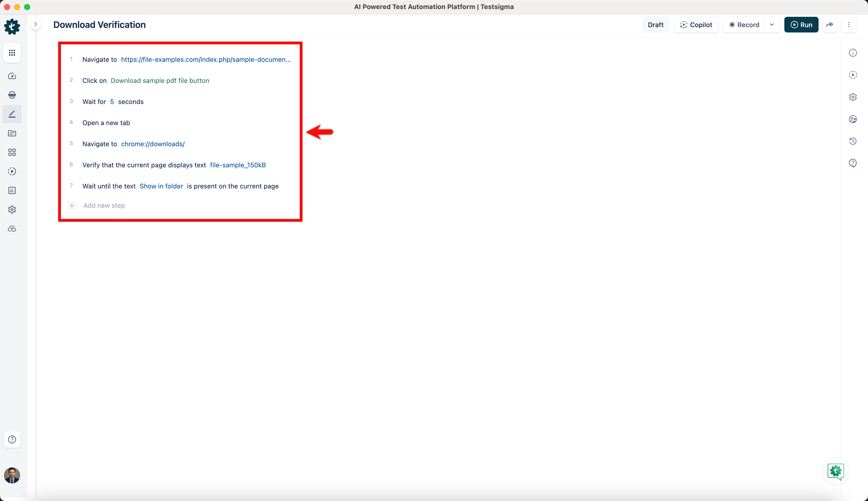Launch the Copilot button
The width and height of the screenshot is (868, 501).
coord(696,25)
